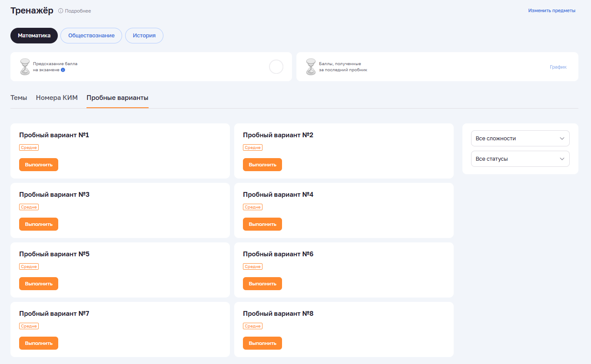Switch to the Темы tab
Screen dimensions: 591x364
(19, 98)
